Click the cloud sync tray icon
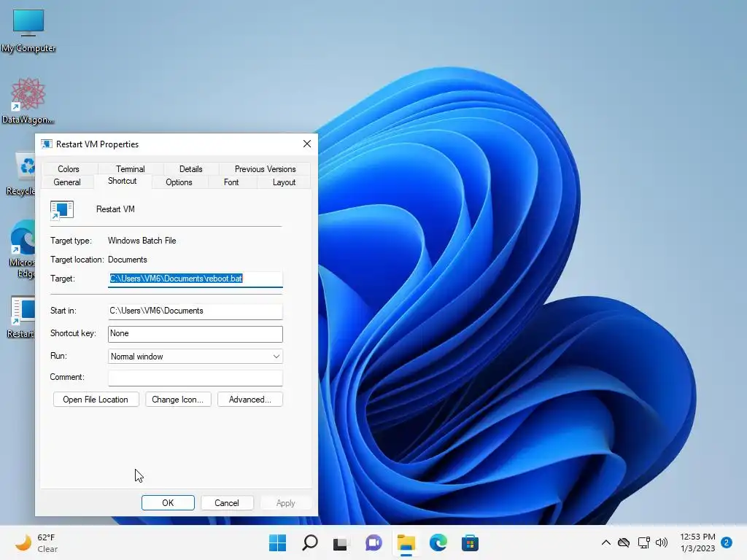The width and height of the screenshot is (747, 560). coord(624,542)
